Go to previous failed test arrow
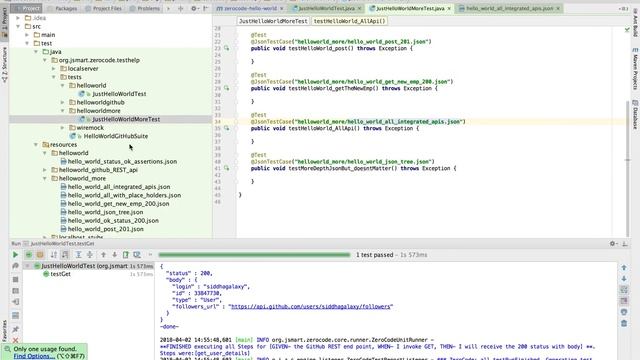 [103, 255]
